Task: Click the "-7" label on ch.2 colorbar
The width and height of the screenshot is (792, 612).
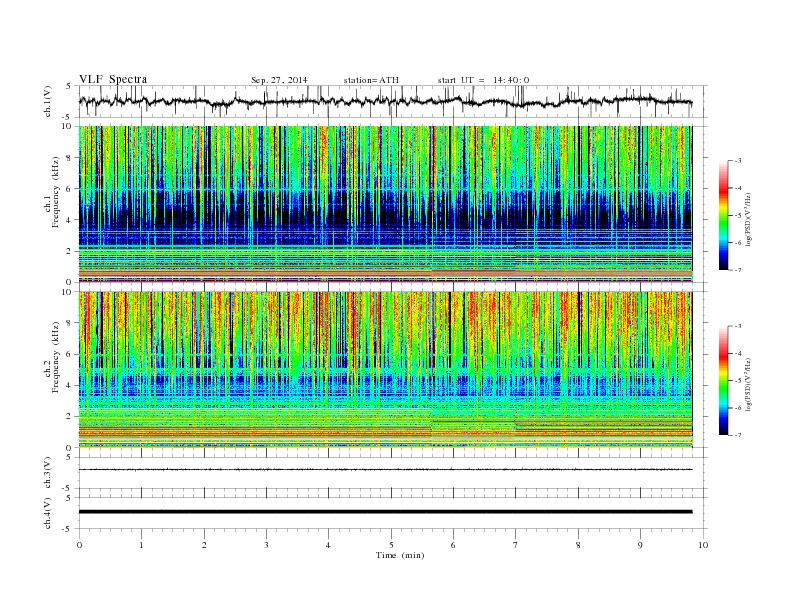Action: (737, 435)
